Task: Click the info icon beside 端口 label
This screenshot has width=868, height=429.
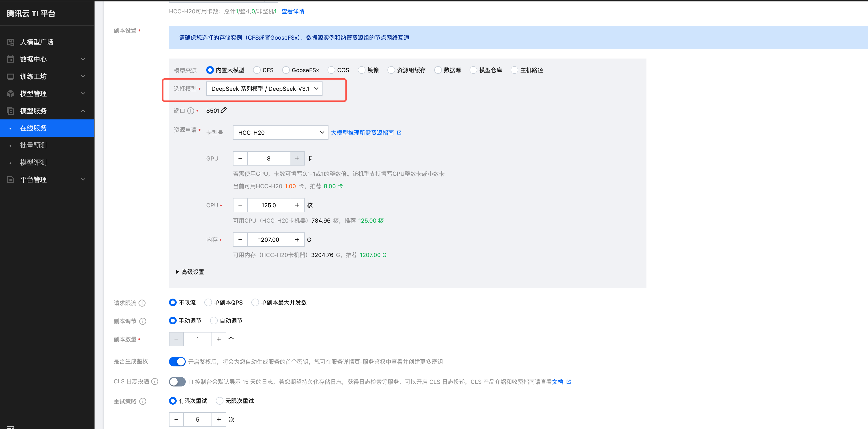Action: [x=191, y=111]
